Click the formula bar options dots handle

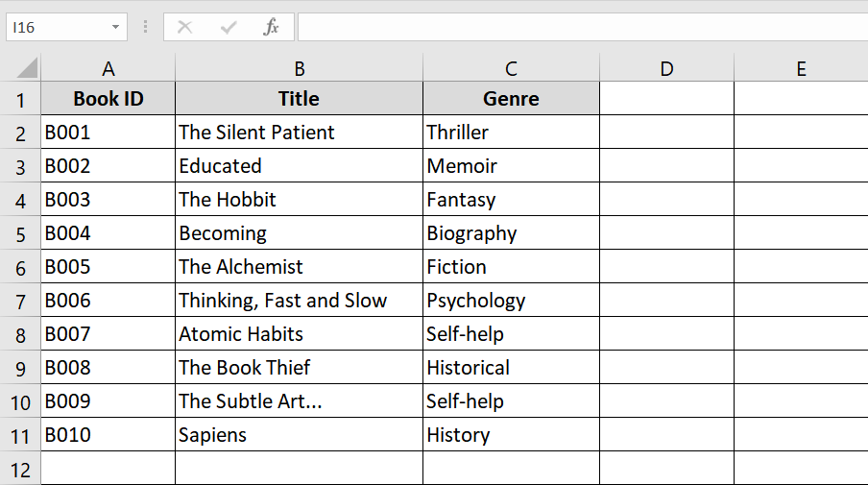[145, 27]
